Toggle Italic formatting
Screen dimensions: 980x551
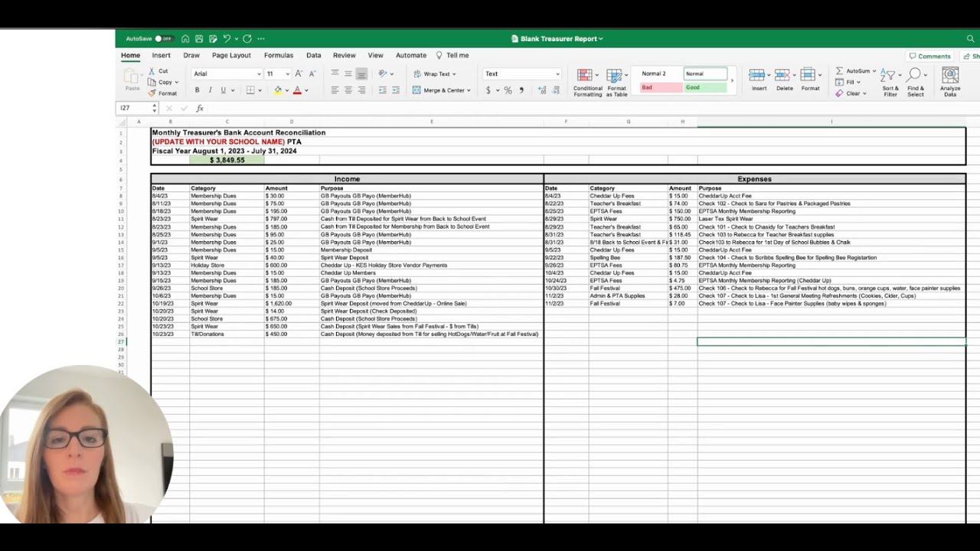click(x=210, y=90)
